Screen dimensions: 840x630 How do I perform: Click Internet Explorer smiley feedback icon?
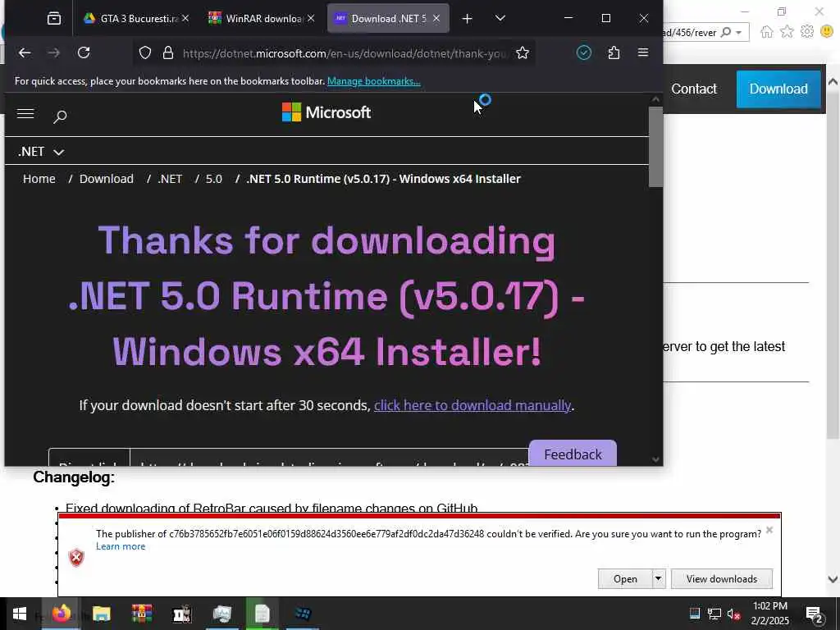click(827, 32)
